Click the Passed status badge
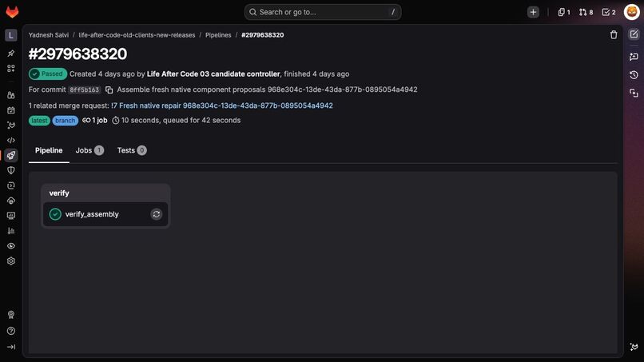This screenshot has height=362, width=644. click(48, 74)
